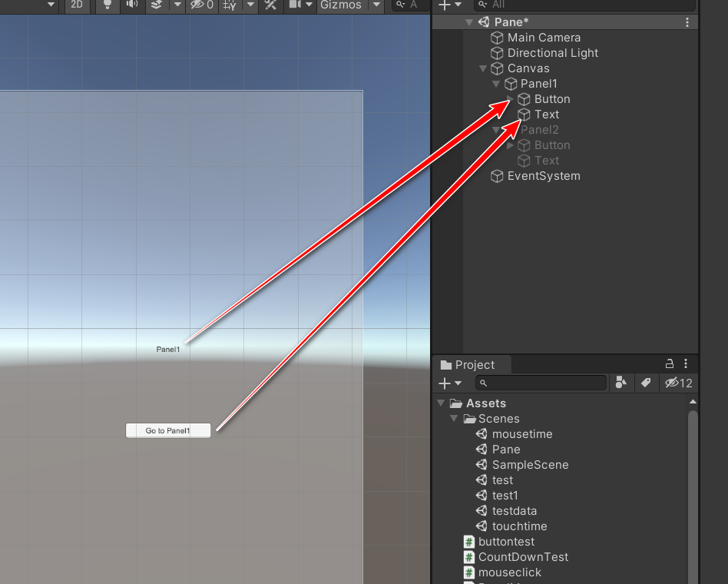Click the Project panel search field
Viewport: 728px width, 584px height.
pyautogui.click(x=541, y=383)
